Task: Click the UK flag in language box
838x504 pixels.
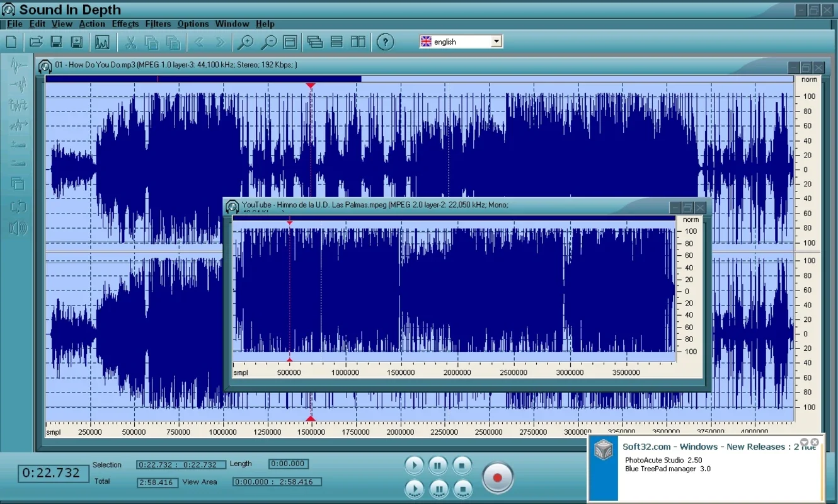Action: pyautogui.click(x=426, y=42)
